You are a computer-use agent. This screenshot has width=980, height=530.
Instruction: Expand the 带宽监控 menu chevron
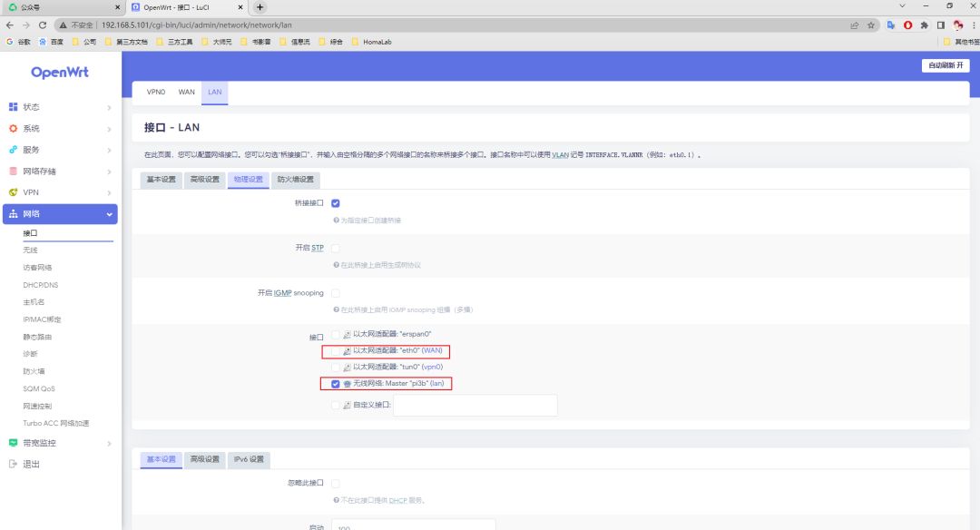[110, 443]
